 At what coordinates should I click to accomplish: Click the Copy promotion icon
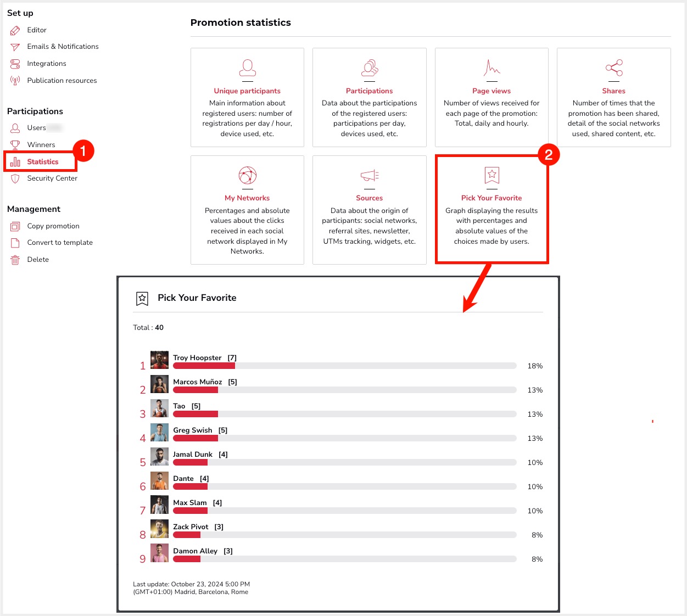pyautogui.click(x=15, y=226)
